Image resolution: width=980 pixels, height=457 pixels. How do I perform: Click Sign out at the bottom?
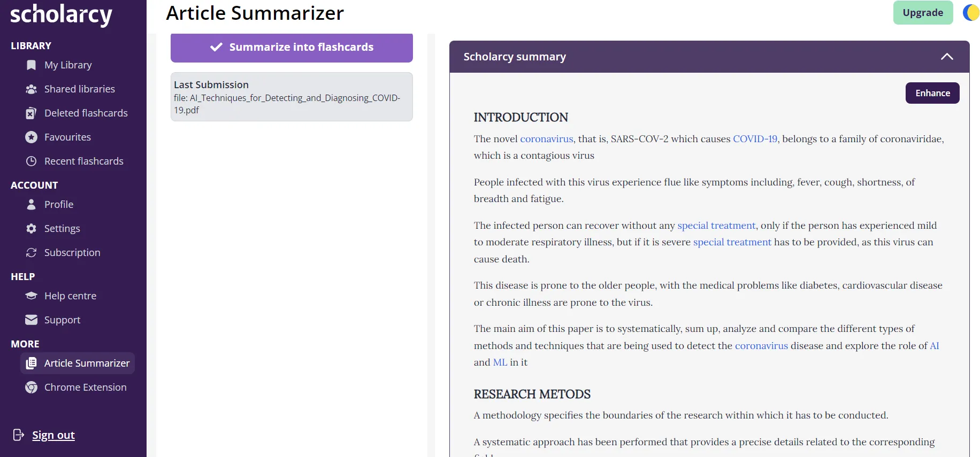[53, 435]
